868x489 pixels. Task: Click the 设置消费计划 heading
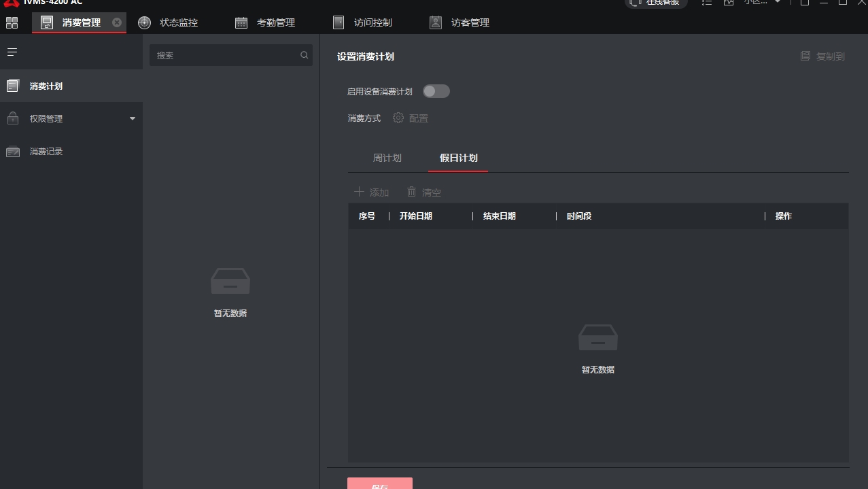pos(366,56)
